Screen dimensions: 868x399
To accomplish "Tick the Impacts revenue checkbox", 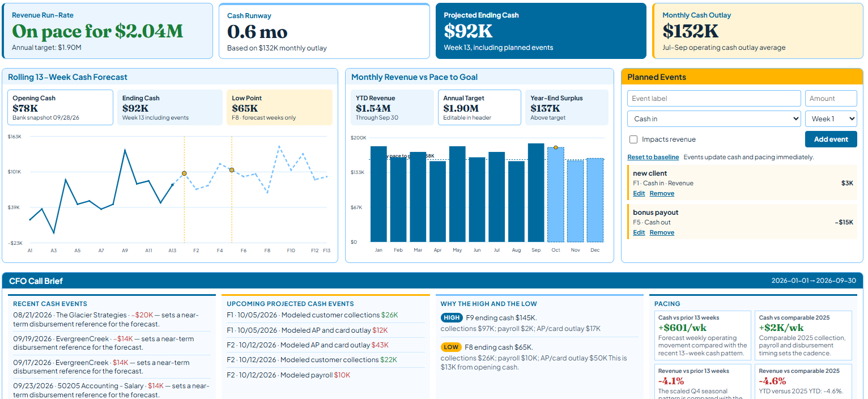I will coord(633,139).
